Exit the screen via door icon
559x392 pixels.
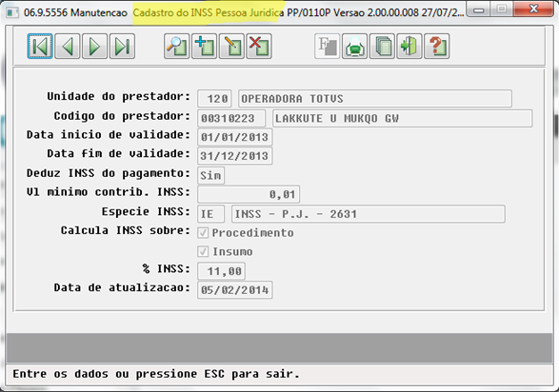point(409,47)
